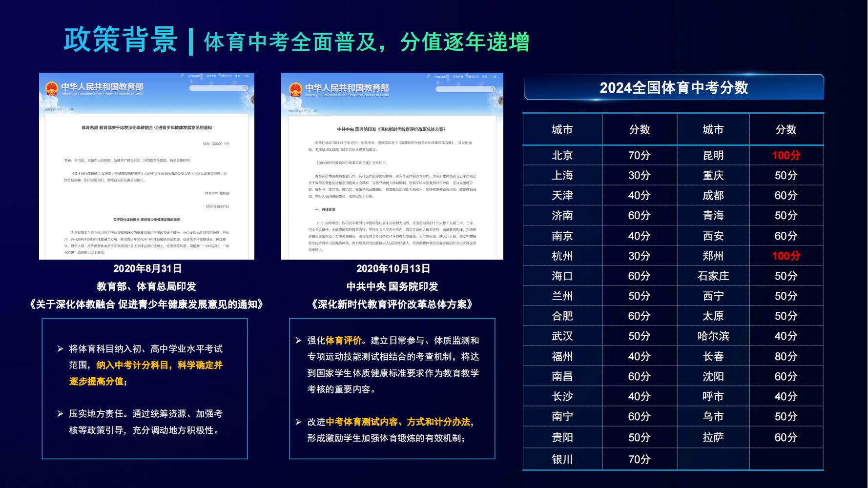Click the red 100分 score beside 昆明

point(786,155)
